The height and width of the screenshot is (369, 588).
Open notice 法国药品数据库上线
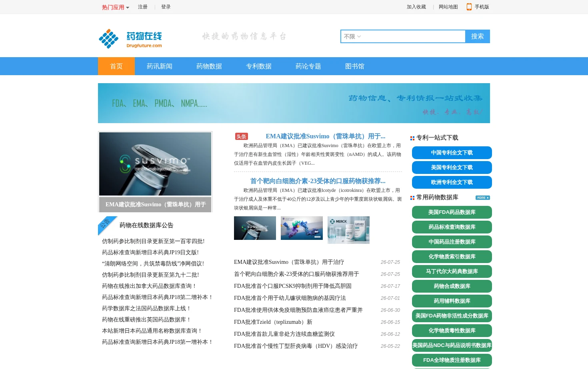tap(147, 309)
